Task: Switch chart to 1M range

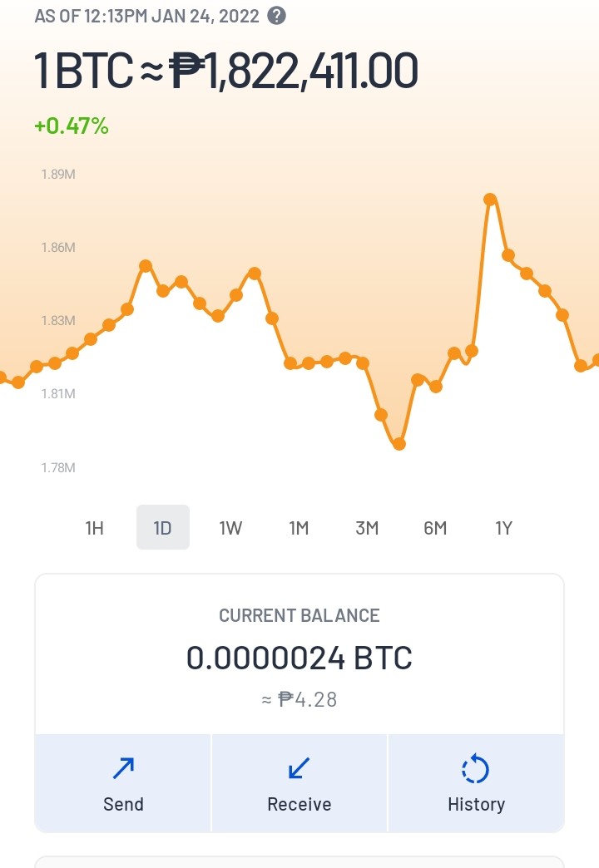Action: 299,528
